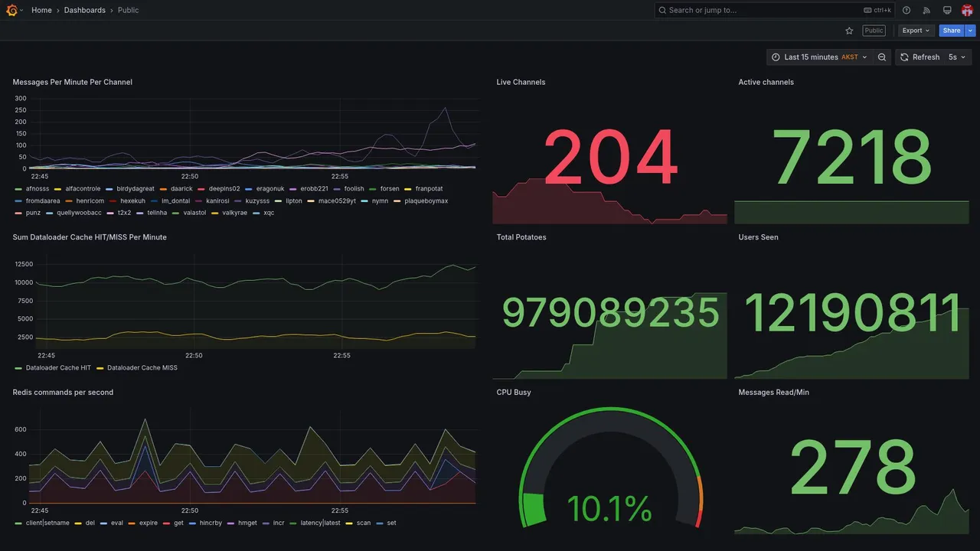The width and height of the screenshot is (980, 551).
Task: Click the Refresh dashboard button
Action: point(920,57)
